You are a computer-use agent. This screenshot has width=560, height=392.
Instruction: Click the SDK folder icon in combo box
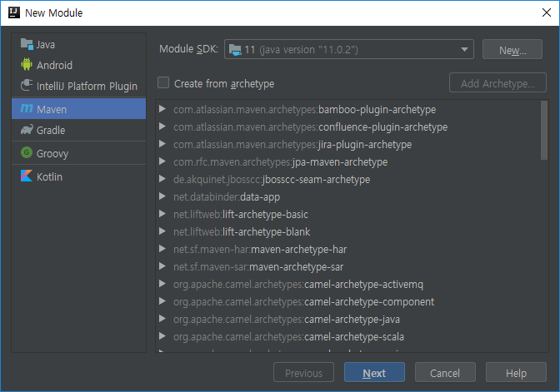click(x=235, y=50)
